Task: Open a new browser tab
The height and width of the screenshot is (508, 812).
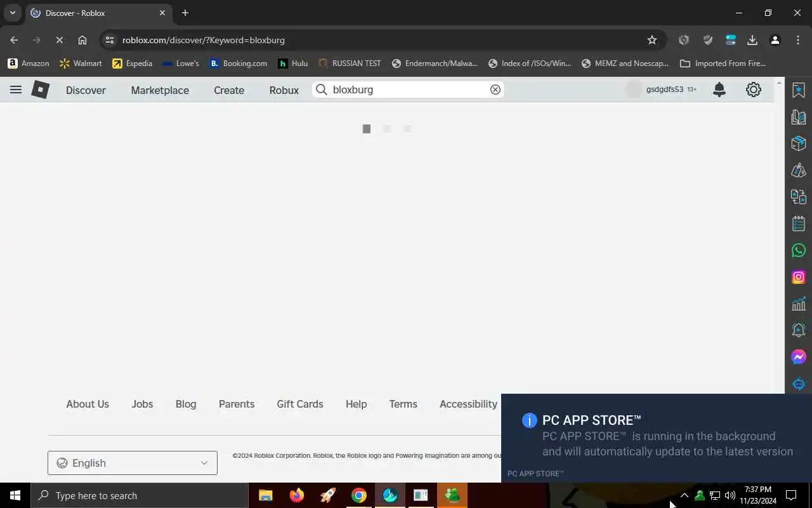Action: pos(185,13)
